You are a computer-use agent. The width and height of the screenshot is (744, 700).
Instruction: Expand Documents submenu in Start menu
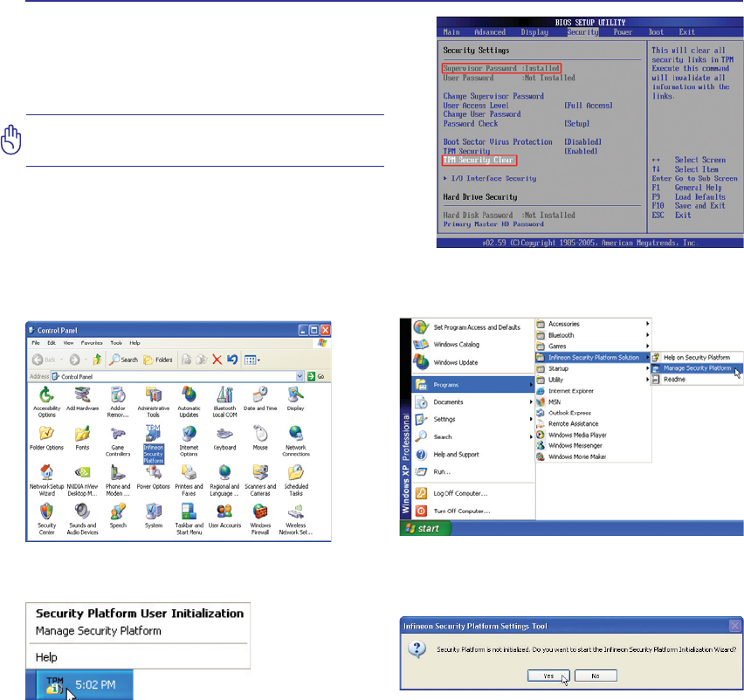click(473, 402)
